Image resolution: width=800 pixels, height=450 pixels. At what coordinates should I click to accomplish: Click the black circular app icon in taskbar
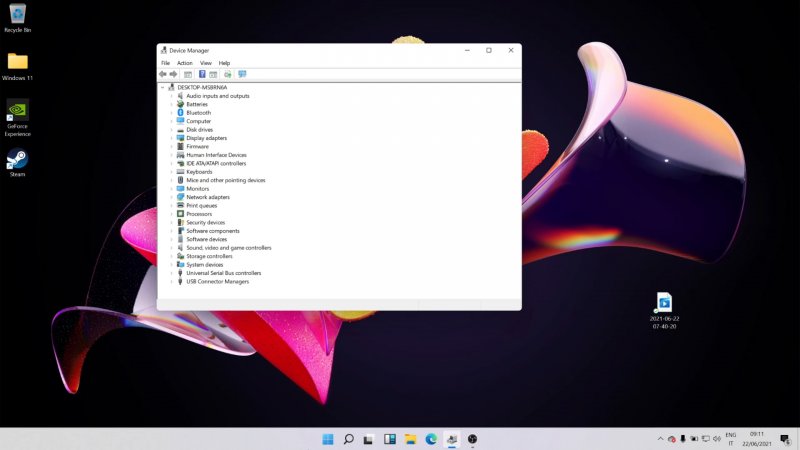pyautogui.click(x=472, y=439)
